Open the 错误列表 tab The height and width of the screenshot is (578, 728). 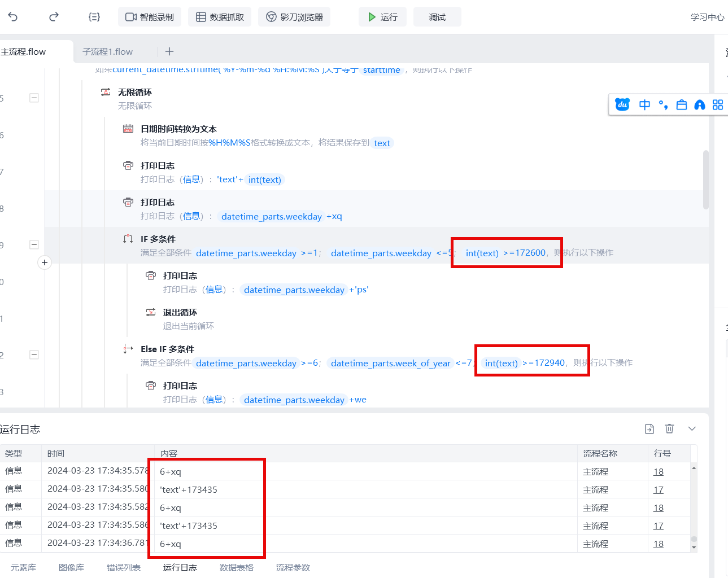[x=123, y=567]
